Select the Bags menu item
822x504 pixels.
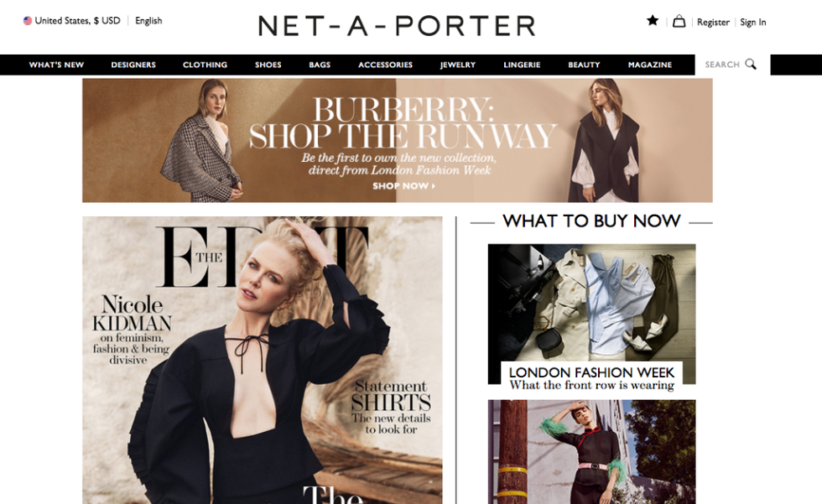click(320, 65)
